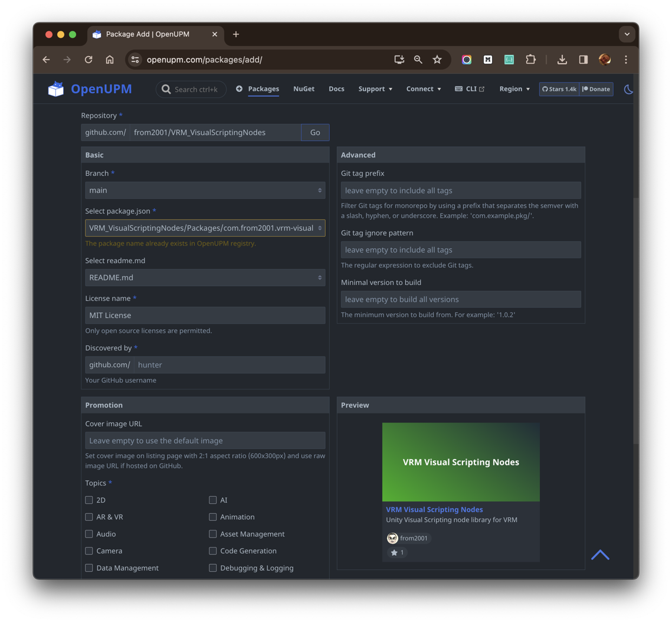Toggle dark mode moon icon
The width and height of the screenshot is (672, 623).
(x=628, y=89)
